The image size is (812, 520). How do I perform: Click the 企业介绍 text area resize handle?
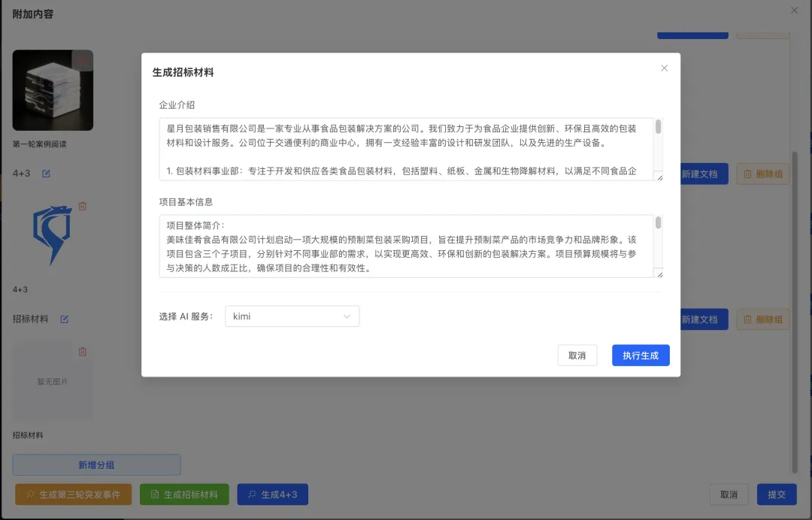coord(659,177)
